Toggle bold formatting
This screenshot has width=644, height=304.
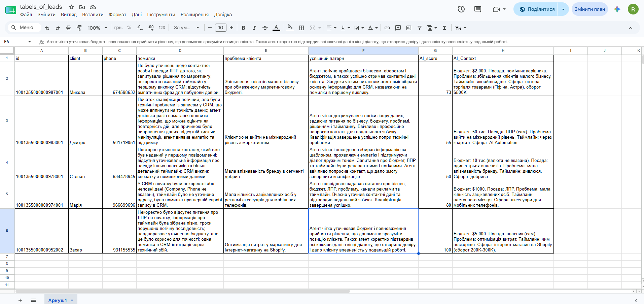244,28
